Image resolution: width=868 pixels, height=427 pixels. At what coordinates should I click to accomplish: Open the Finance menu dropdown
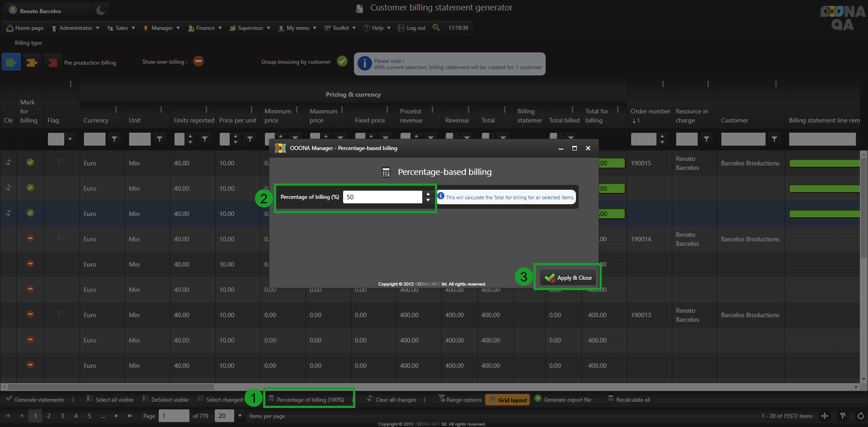(205, 28)
